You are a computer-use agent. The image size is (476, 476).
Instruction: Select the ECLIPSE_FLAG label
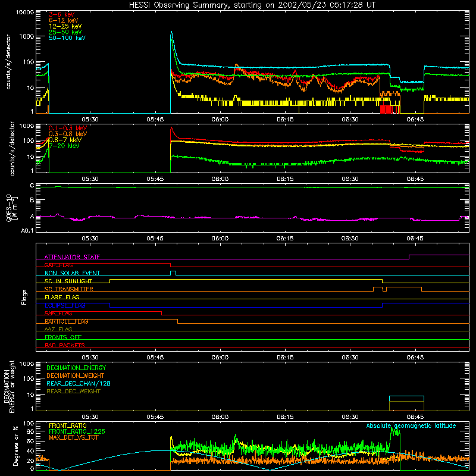tap(65, 305)
